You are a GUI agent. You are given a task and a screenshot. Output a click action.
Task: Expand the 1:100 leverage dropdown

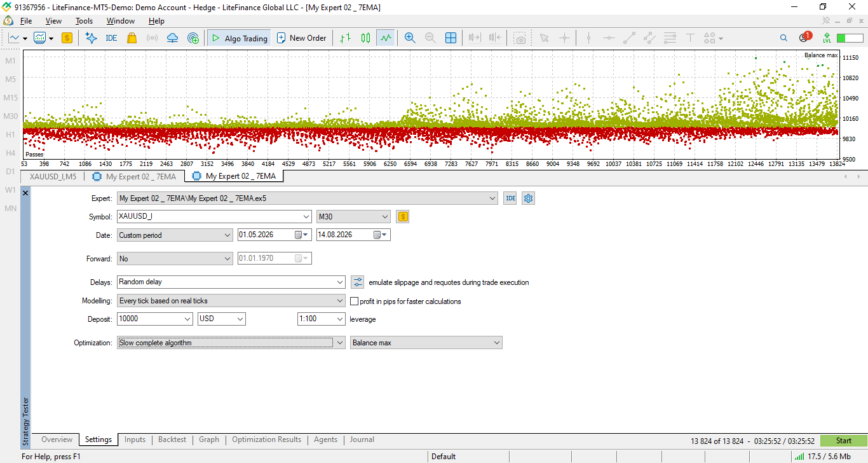coord(339,319)
